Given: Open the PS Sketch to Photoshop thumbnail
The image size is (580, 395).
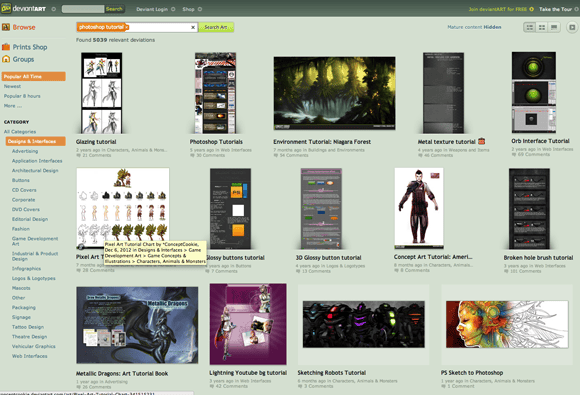Looking at the screenshot, I should click(507, 324).
